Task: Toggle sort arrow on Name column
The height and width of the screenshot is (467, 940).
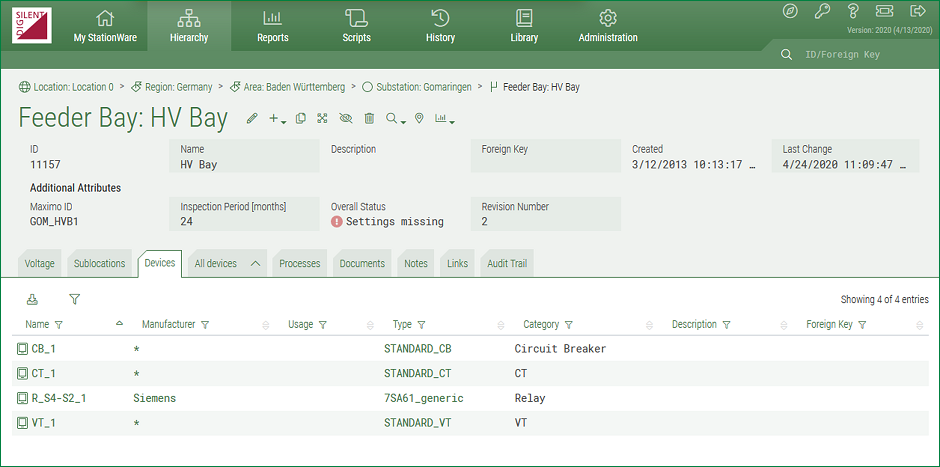Action: 120,324
